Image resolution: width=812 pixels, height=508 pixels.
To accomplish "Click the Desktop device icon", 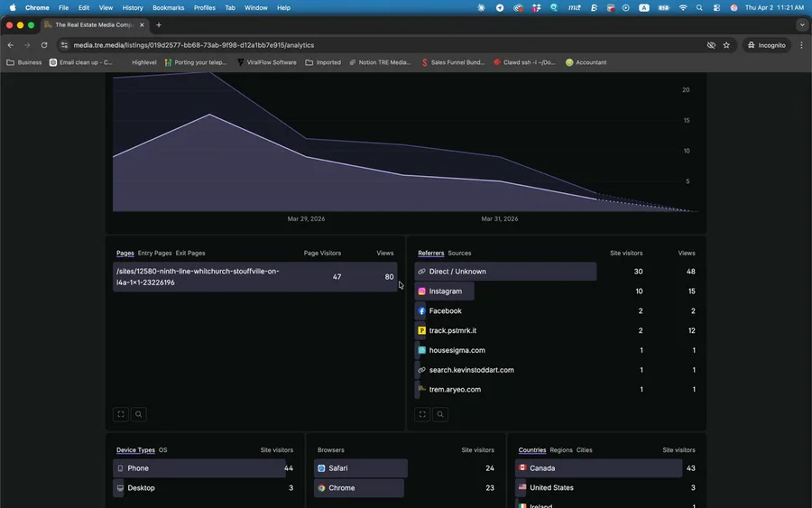I will coord(120,488).
